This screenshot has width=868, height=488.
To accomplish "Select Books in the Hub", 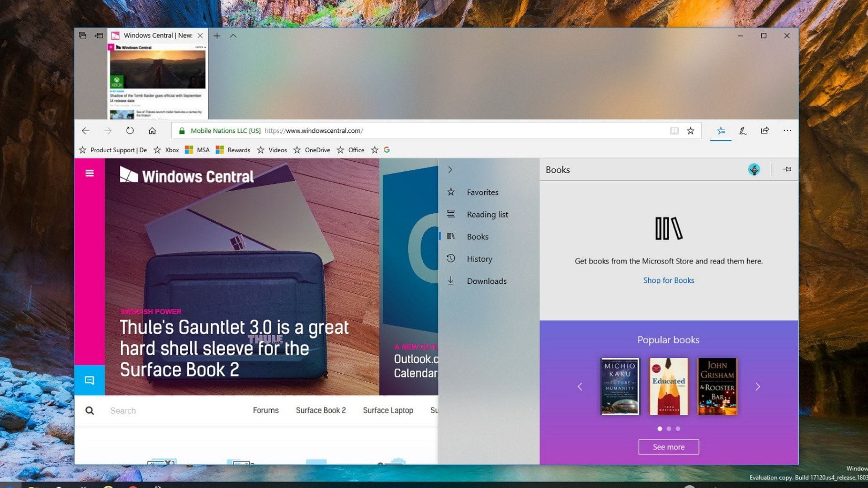I will point(489,236).
